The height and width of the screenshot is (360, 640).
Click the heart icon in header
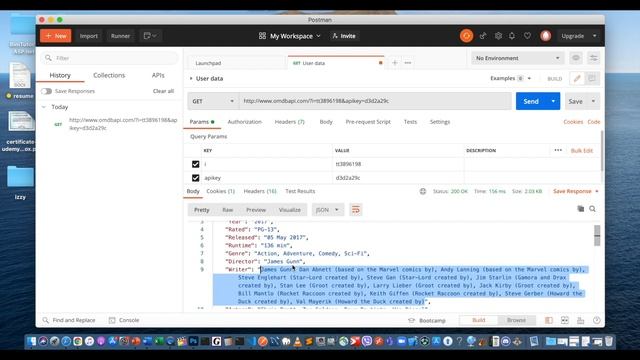(527, 36)
